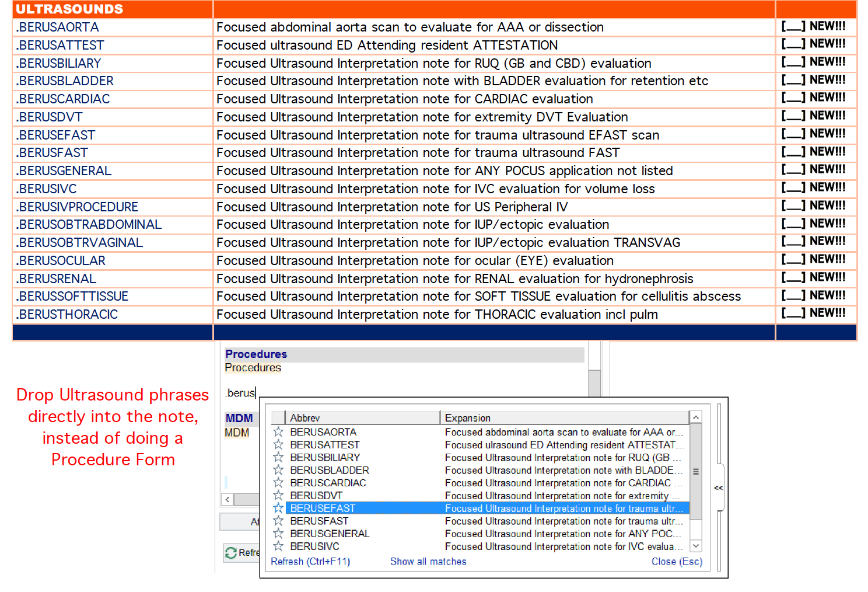Collapse the side panel with double chevron
The width and height of the screenshot is (868, 592).
[719, 487]
